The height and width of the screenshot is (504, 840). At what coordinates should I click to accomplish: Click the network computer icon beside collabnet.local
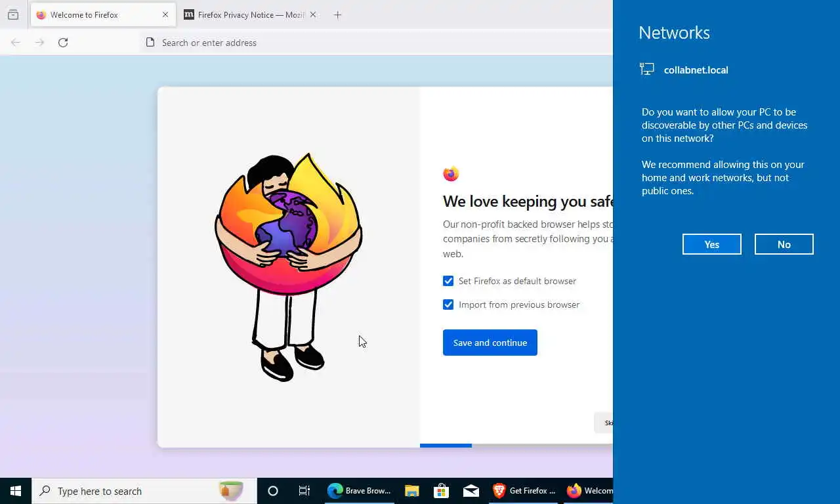[647, 70]
